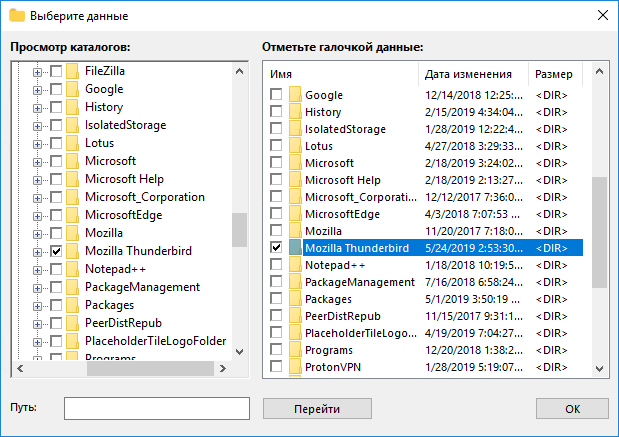Image resolution: width=619 pixels, height=437 pixels.
Task: Click the Mozilla Thunderbird folder icon in tree
Action: (73, 251)
